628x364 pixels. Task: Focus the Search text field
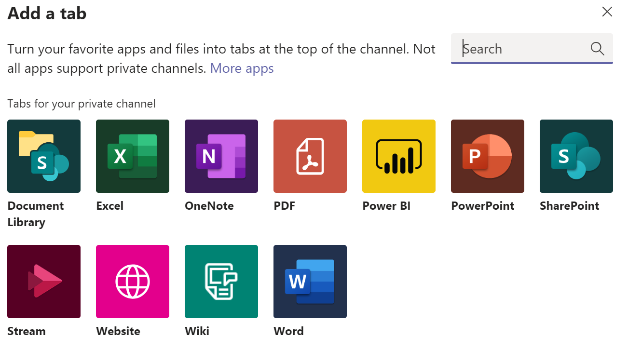(521, 49)
